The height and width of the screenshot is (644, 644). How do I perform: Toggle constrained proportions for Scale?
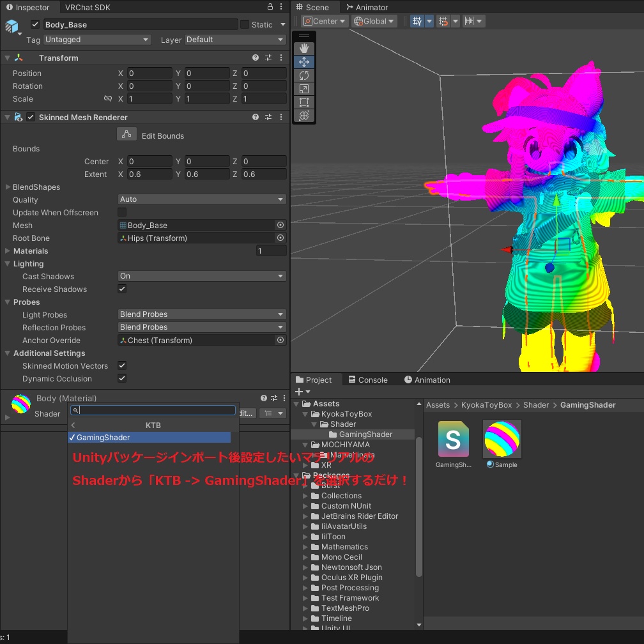108,98
